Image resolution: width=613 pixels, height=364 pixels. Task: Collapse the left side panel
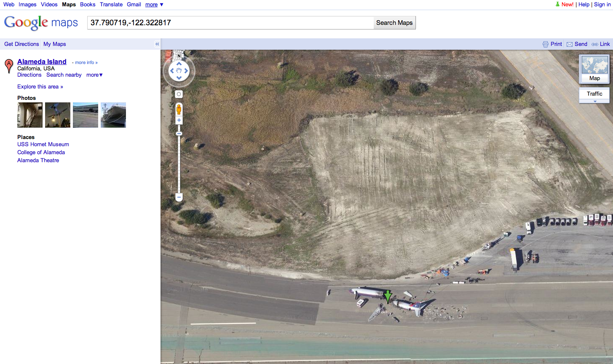click(x=157, y=44)
